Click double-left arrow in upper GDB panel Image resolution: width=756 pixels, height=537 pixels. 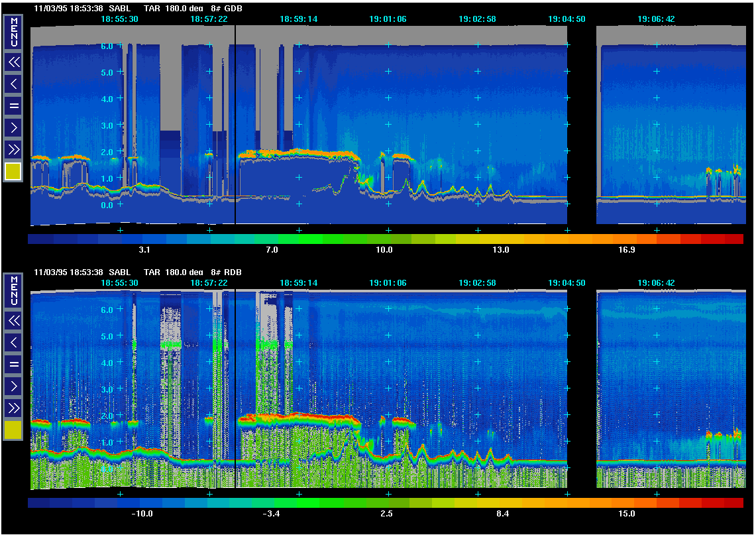click(13, 62)
